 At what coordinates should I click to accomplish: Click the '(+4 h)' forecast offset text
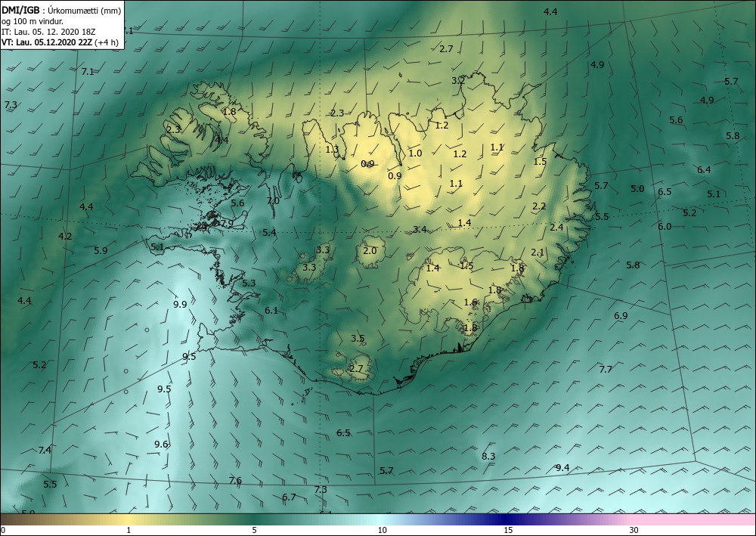107,42
